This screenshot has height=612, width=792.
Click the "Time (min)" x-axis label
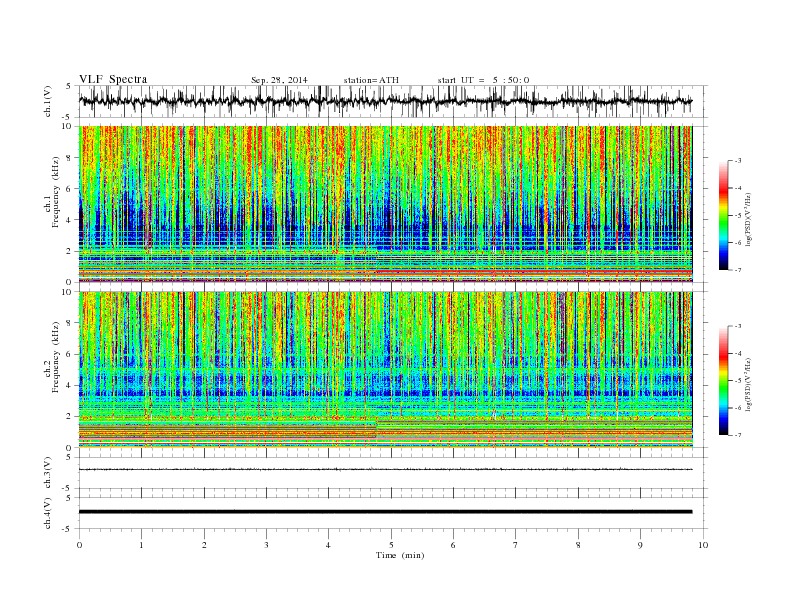tap(400, 555)
